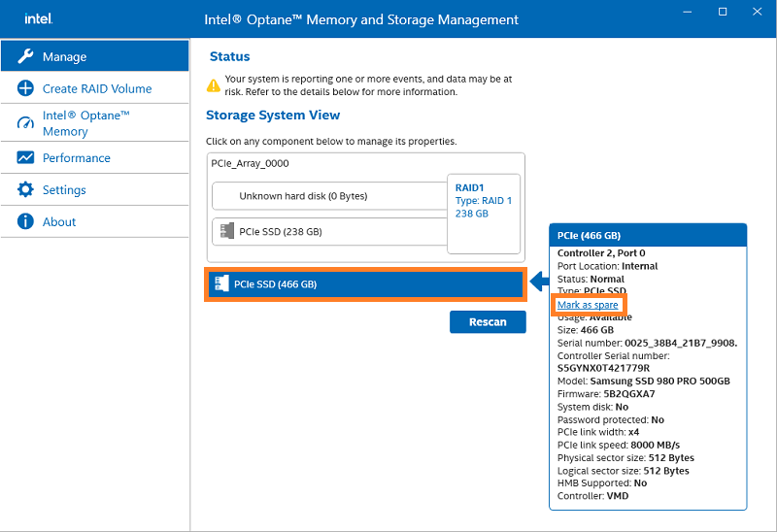Screen dimensions: 777x532
Task: Select the PCIe SSD (466 GB) disk row
Action: tap(366, 284)
